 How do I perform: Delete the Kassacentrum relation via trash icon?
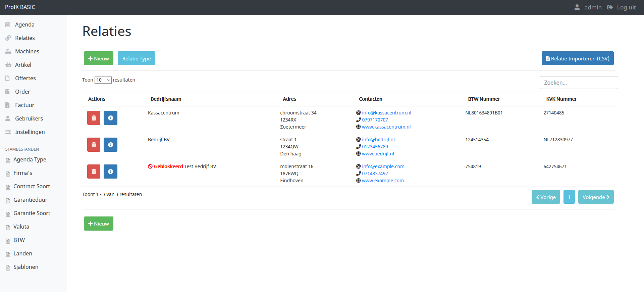coord(94,118)
